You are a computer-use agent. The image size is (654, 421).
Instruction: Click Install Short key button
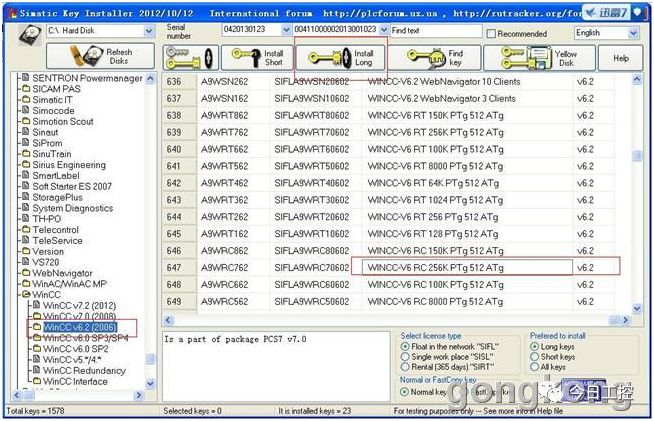pos(257,58)
